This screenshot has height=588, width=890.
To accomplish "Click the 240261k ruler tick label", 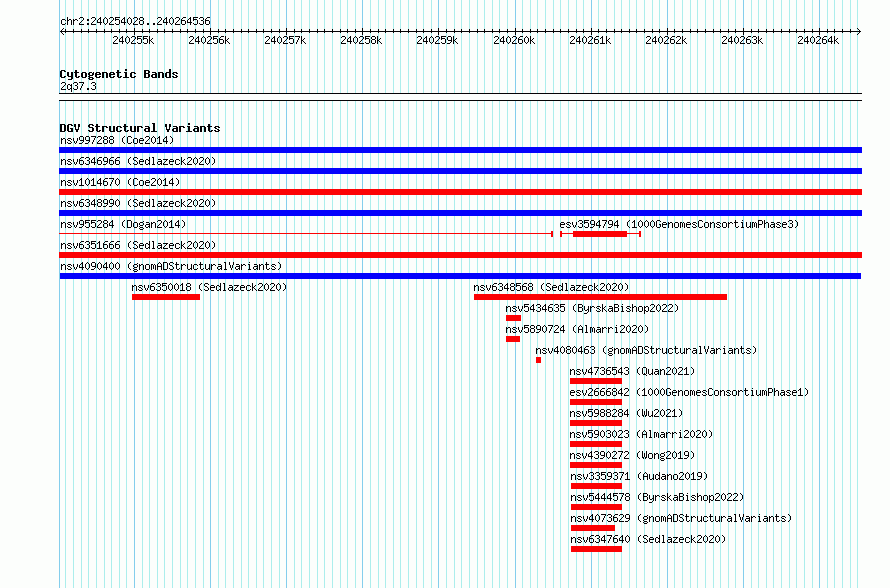I will [590, 40].
